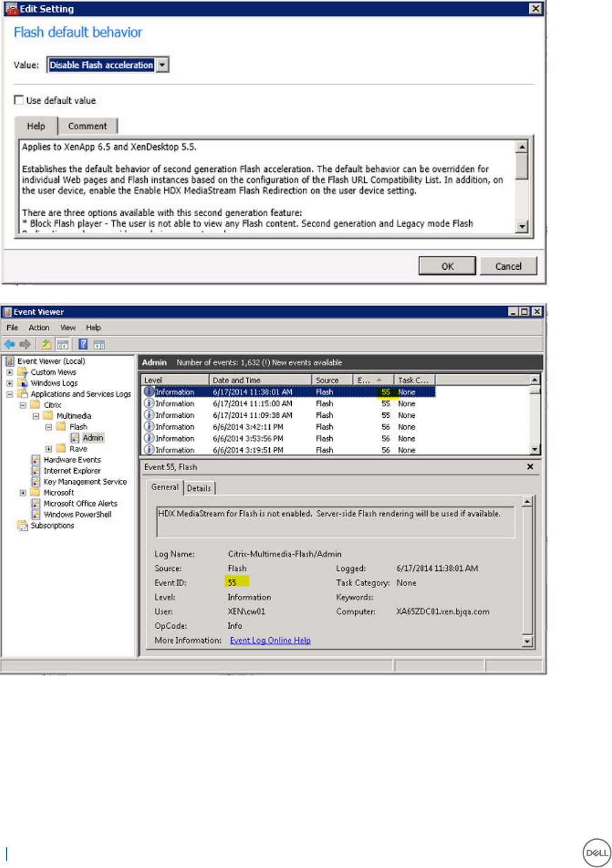
Task: Close the Event 55, Flash preview pane
Action: (x=530, y=466)
